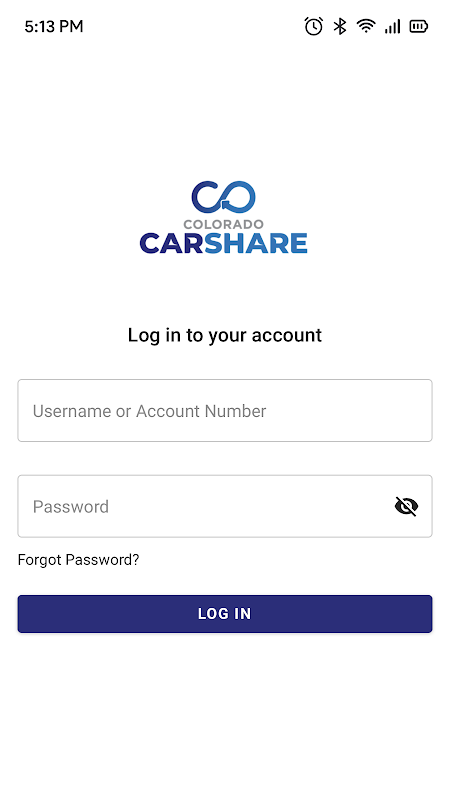The width and height of the screenshot is (450, 800).
Task: Focus the Password input field
Action: click(x=225, y=506)
